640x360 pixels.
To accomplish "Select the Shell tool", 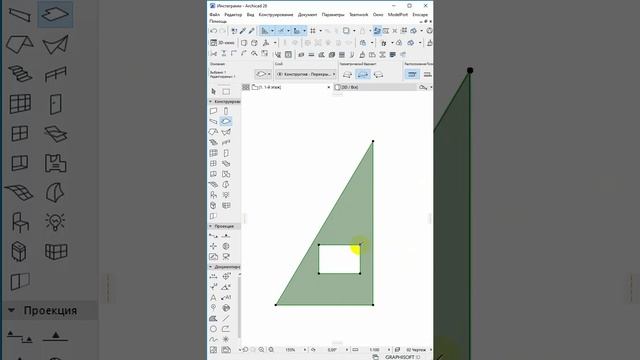I will 226,132.
